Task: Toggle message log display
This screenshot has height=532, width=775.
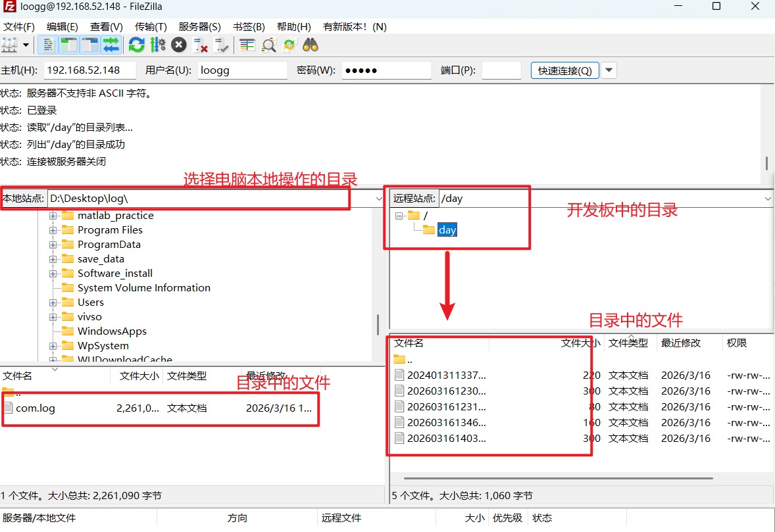Action: (x=48, y=45)
